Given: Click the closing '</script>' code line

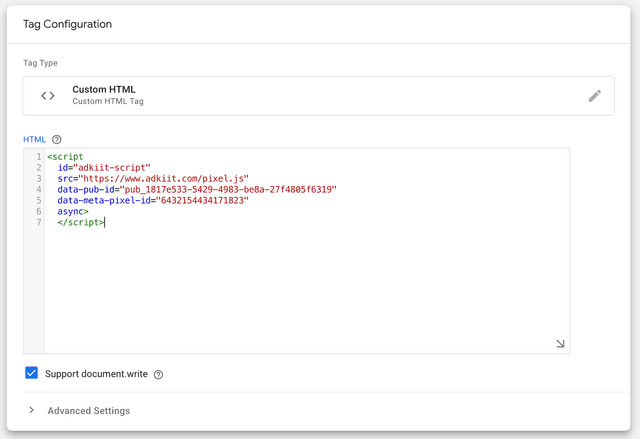Looking at the screenshot, I should (x=81, y=223).
